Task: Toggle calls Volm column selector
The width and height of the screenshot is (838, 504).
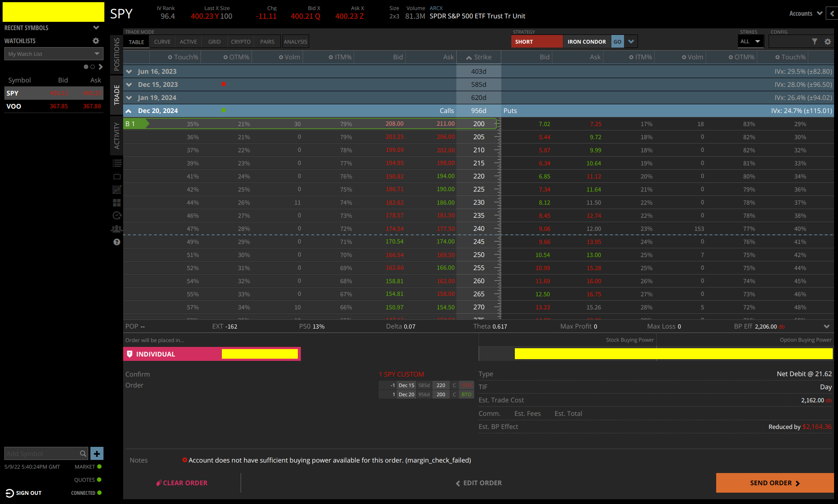Action: tap(281, 57)
